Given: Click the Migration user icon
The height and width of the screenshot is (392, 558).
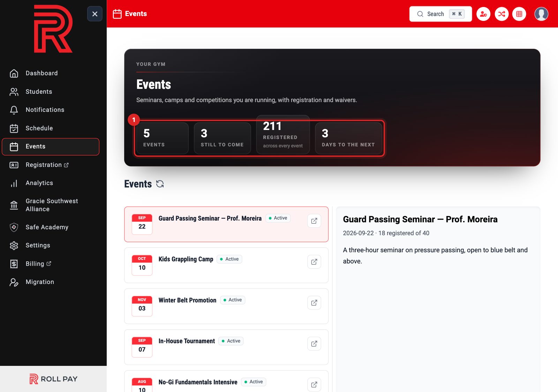Looking at the screenshot, I should coord(14,282).
